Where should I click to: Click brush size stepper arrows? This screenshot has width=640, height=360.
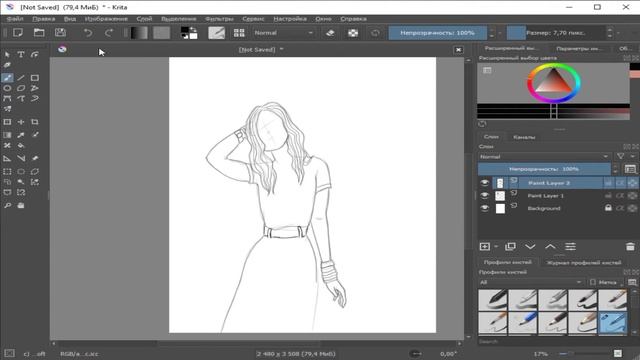coord(609,33)
